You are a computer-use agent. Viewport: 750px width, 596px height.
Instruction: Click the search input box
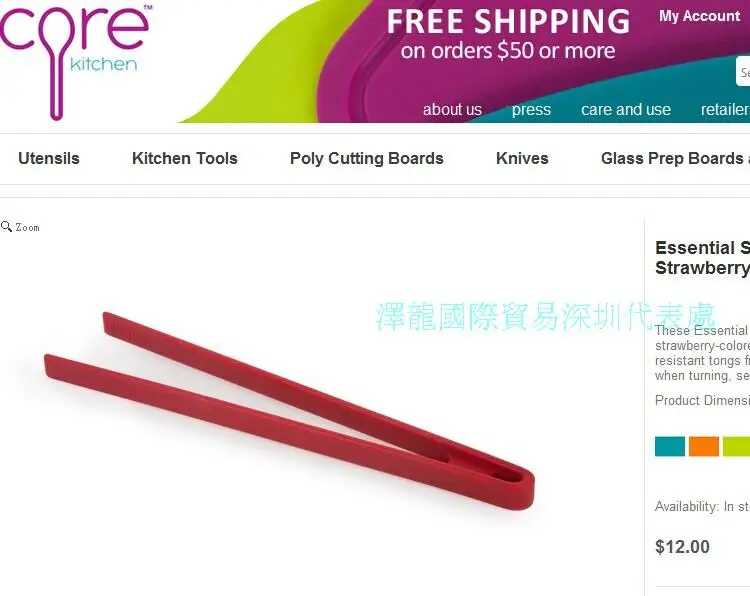[743, 71]
